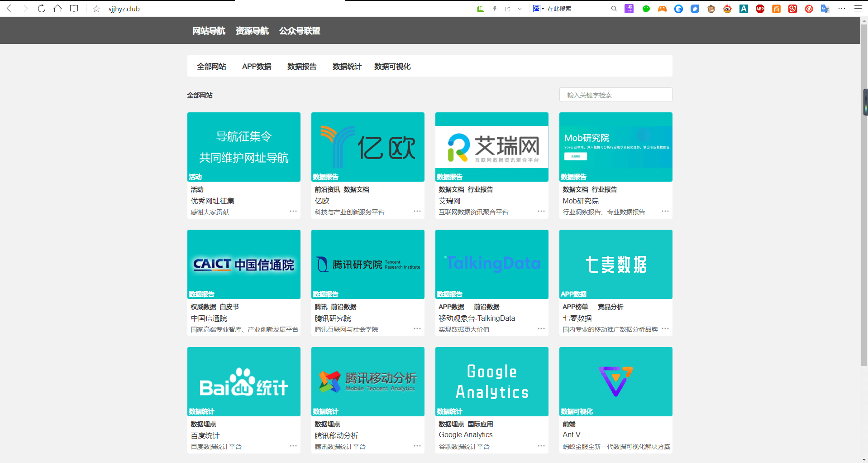Expand more options on 腾讯研究院 card
Image resolution: width=868 pixels, height=463 pixels.
(417, 328)
